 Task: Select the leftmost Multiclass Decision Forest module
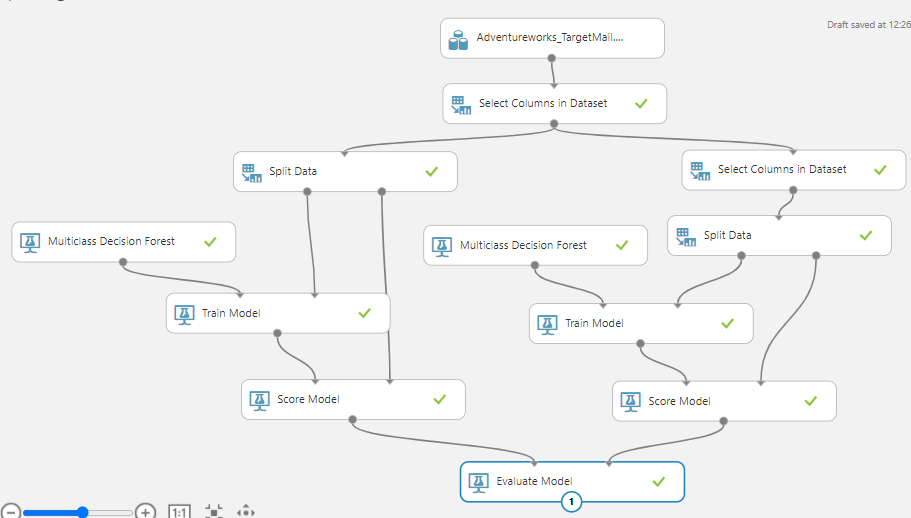[x=123, y=242]
